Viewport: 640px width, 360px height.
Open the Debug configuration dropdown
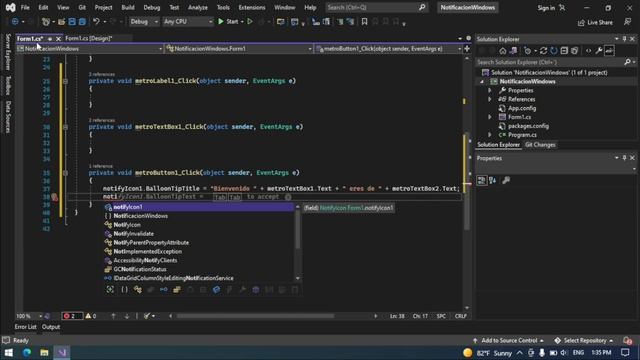[144, 22]
